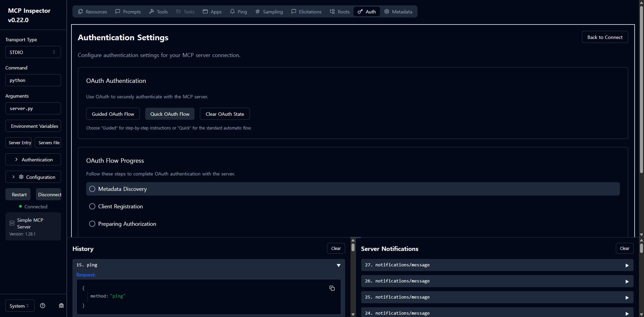Viewport: 644px width, 317px height.
Task: Click the folder-tree icon for Roots
Action: (x=332, y=11)
